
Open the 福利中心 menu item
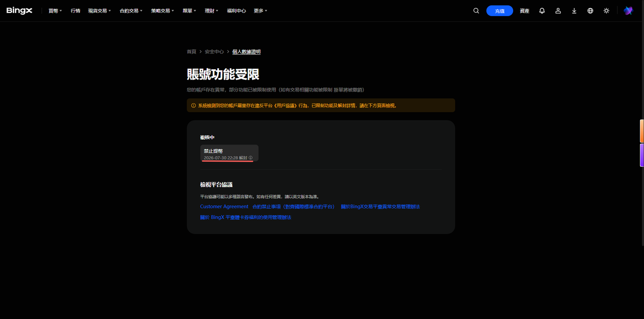(x=236, y=11)
